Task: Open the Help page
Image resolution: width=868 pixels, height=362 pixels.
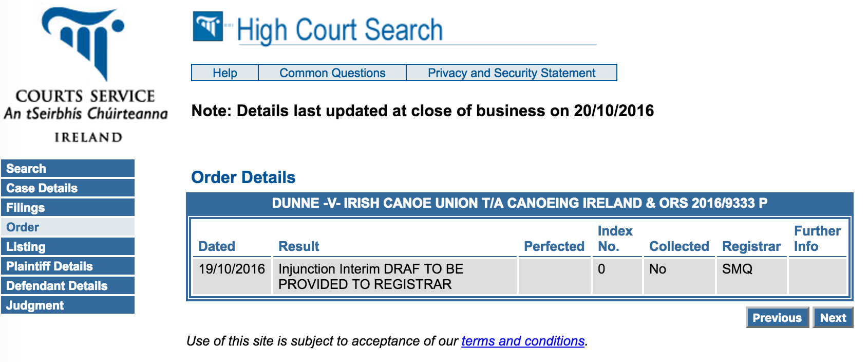Action: tap(225, 73)
